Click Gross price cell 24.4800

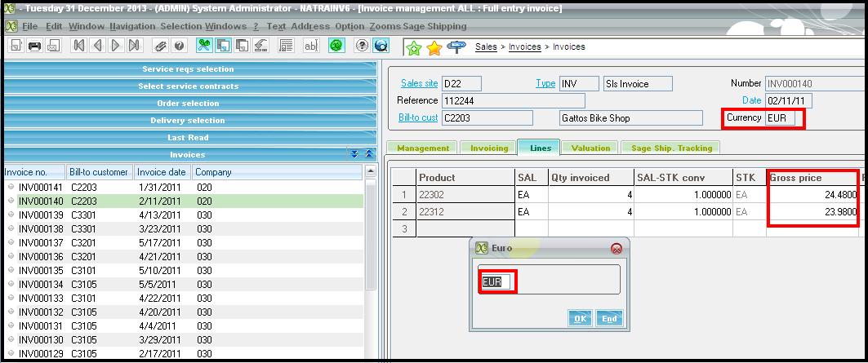click(x=812, y=195)
